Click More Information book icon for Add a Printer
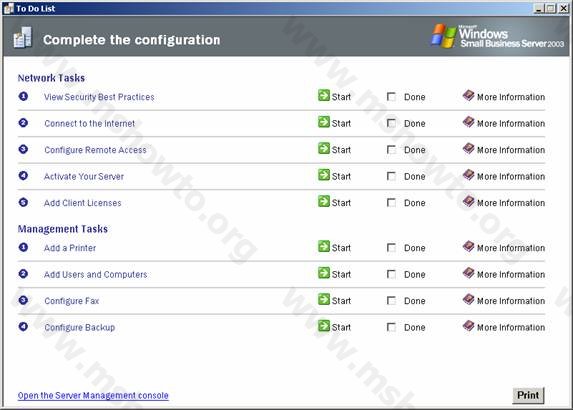This screenshot has width=573, height=410. point(468,246)
